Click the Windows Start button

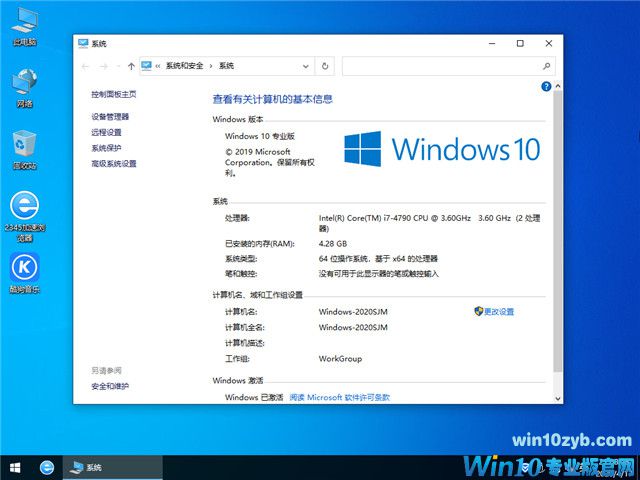pos(15,467)
